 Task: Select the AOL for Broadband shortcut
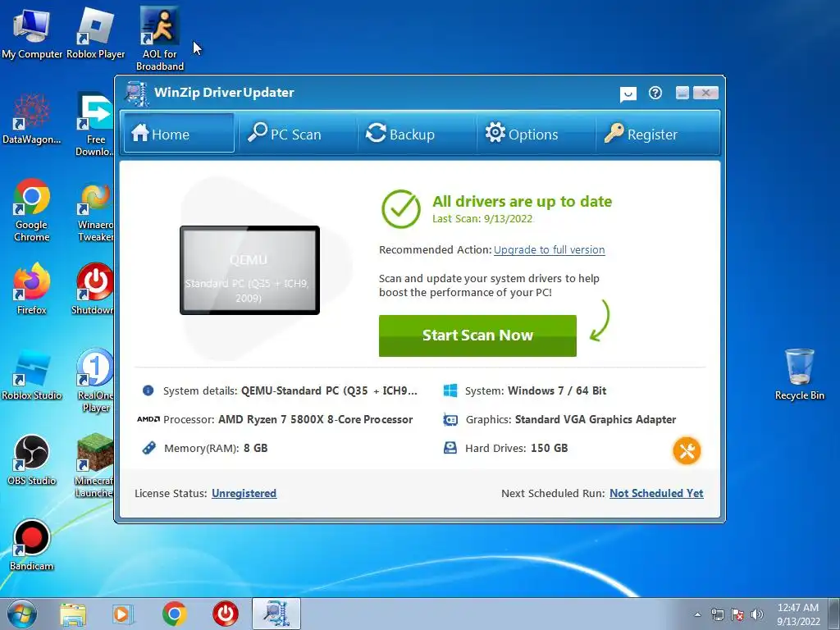click(x=160, y=39)
